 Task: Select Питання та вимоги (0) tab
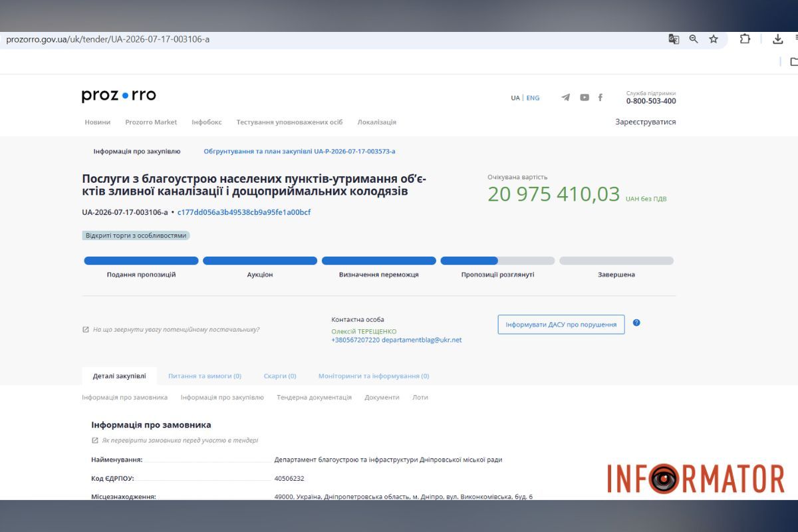tap(205, 376)
